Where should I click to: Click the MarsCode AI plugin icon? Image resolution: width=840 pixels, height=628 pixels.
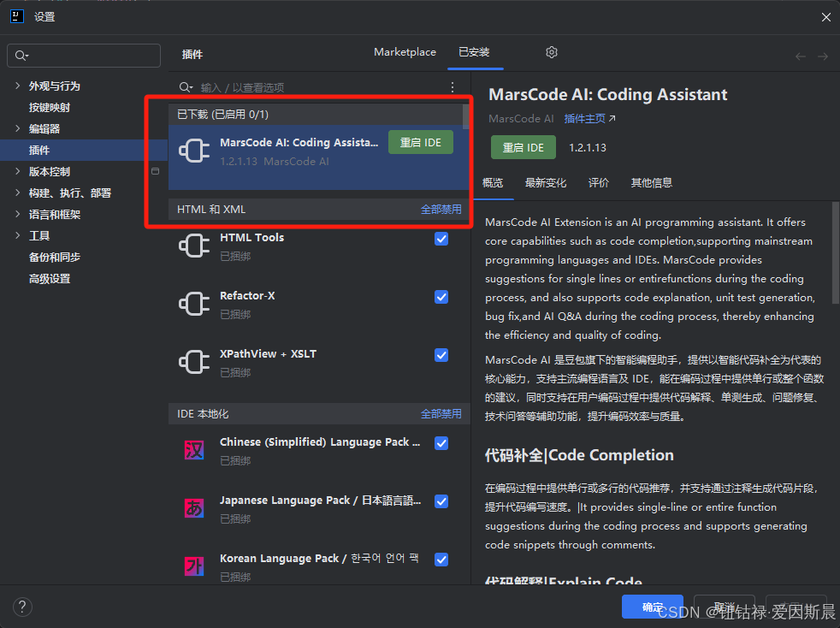194,151
